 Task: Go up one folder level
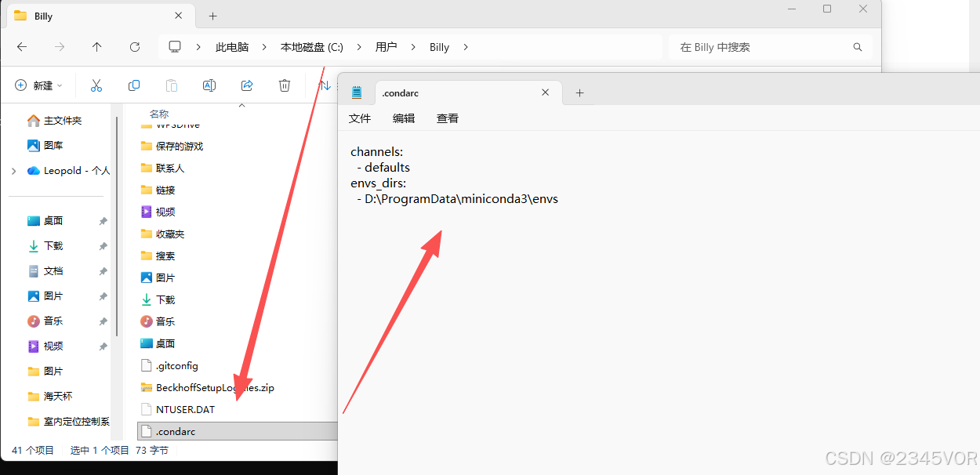tap(97, 47)
